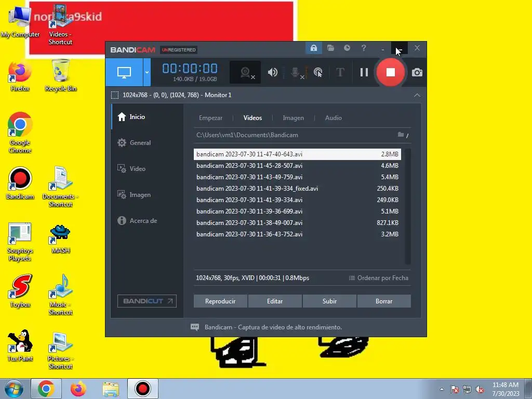Open folder icon beside output path

click(x=401, y=135)
